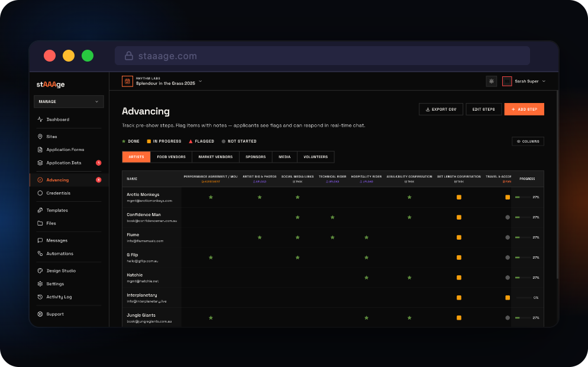Click the Activity Log icon

coord(40,297)
